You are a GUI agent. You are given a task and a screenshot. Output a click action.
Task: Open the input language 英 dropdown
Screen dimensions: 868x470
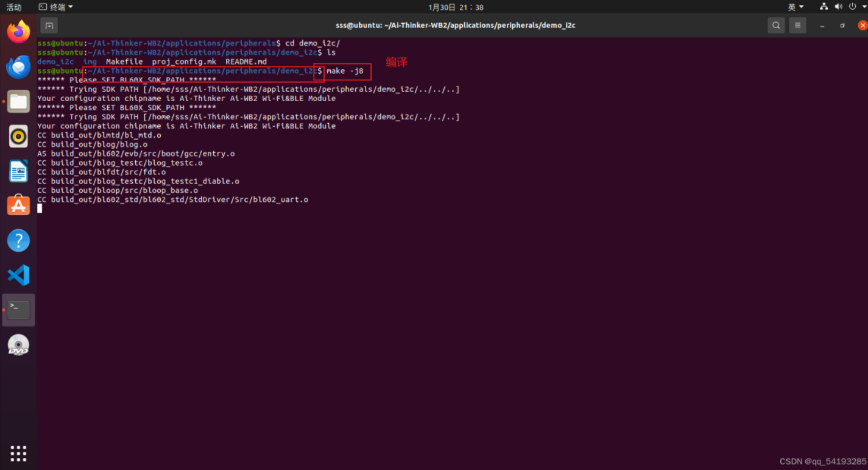pyautogui.click(x=796, y=7)
